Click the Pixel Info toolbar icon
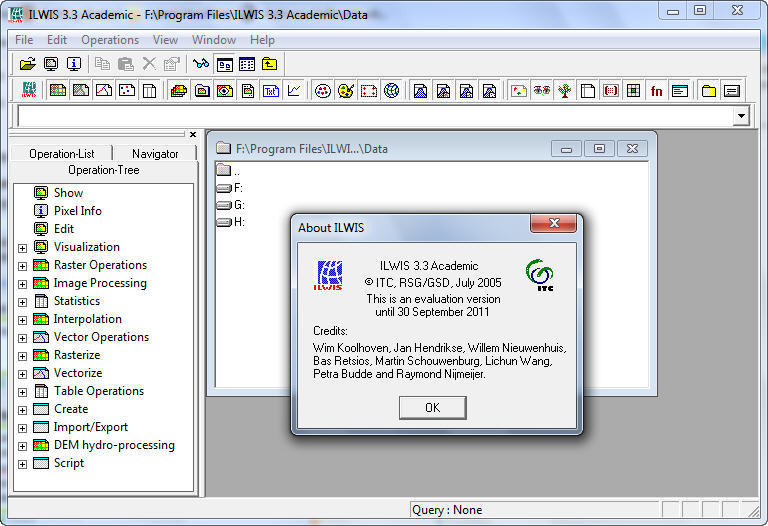 (74, 64)
